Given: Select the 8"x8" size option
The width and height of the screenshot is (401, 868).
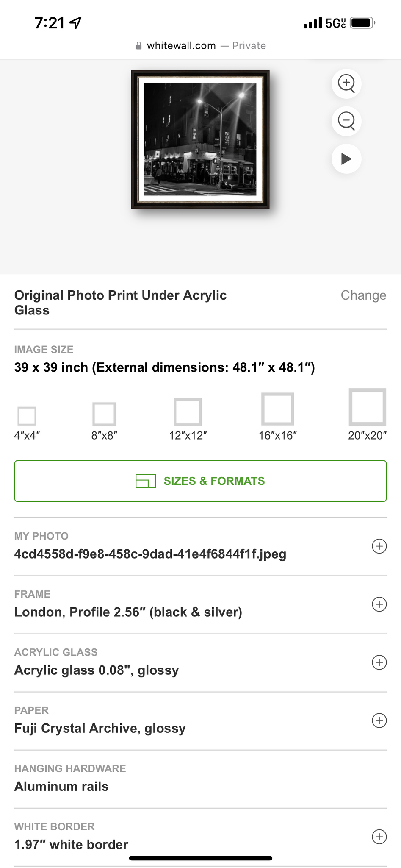Looking at the screenshot, I should coord(104,414).
